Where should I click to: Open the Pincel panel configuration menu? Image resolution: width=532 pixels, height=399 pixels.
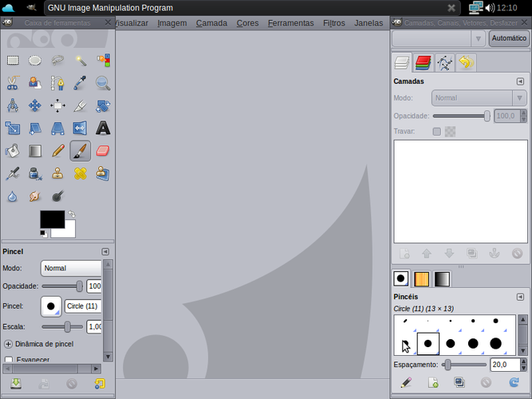pos(105,251)
